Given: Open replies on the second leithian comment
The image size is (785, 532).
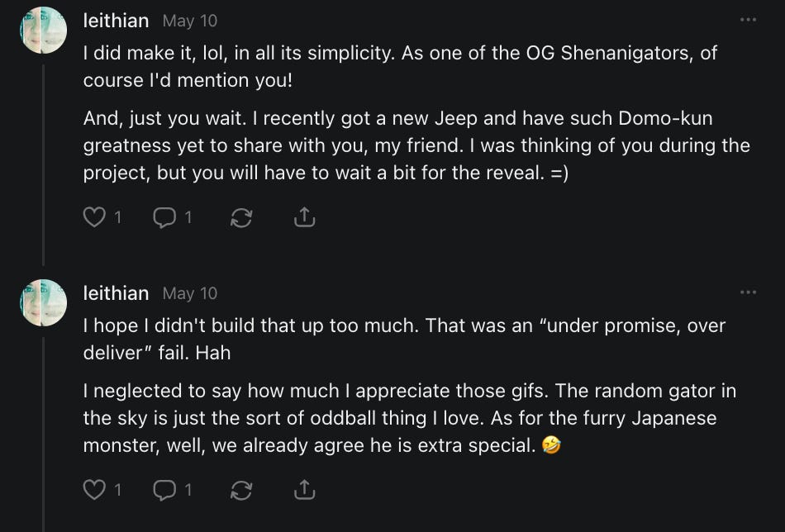Looking at the screenshot, I should coord(165,490).
